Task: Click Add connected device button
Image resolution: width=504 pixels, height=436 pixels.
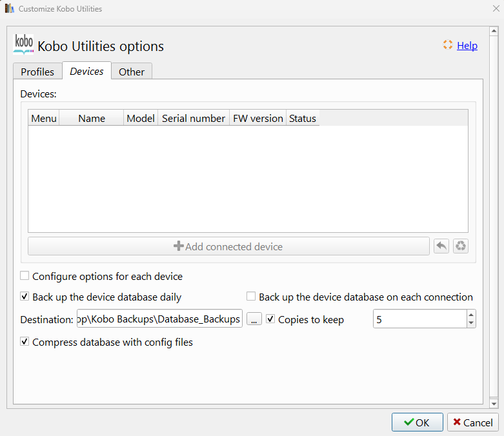Action: point(228,246)
